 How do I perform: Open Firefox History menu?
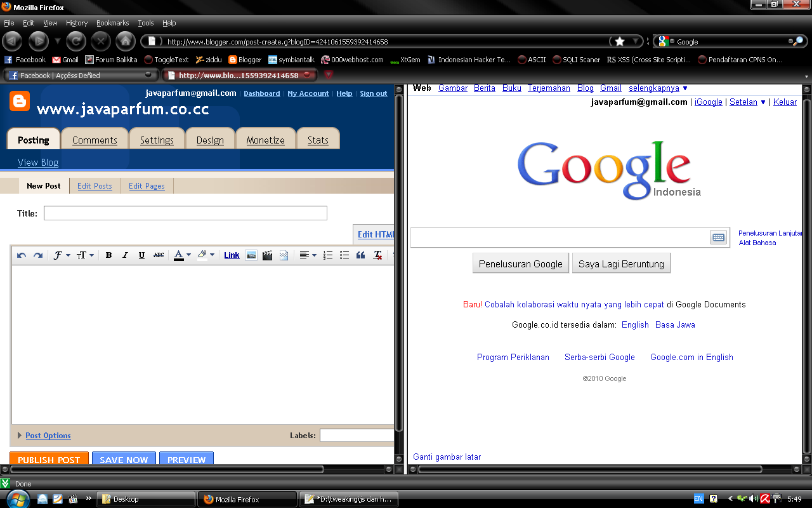click(77, 23)
